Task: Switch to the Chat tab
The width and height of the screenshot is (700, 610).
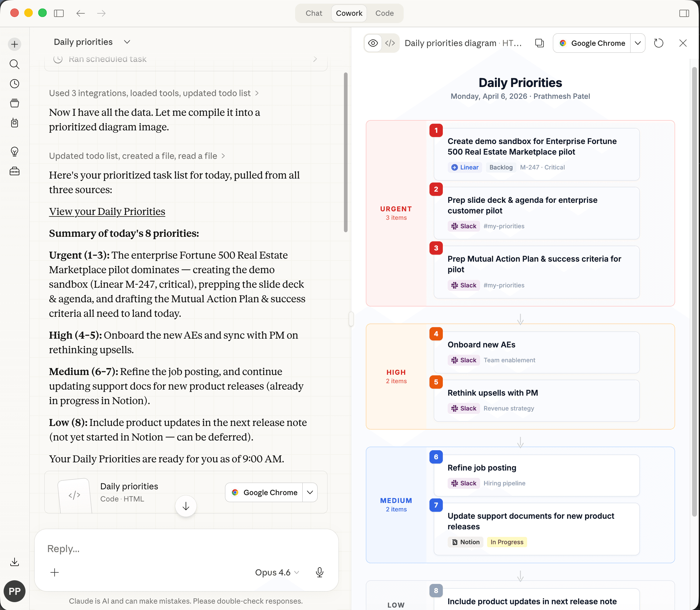Action: 314,13
